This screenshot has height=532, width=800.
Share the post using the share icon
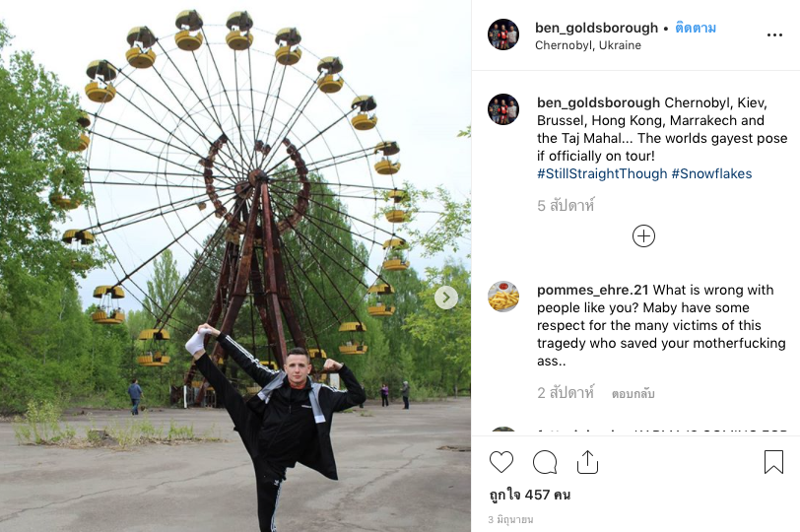coord(587,462)
